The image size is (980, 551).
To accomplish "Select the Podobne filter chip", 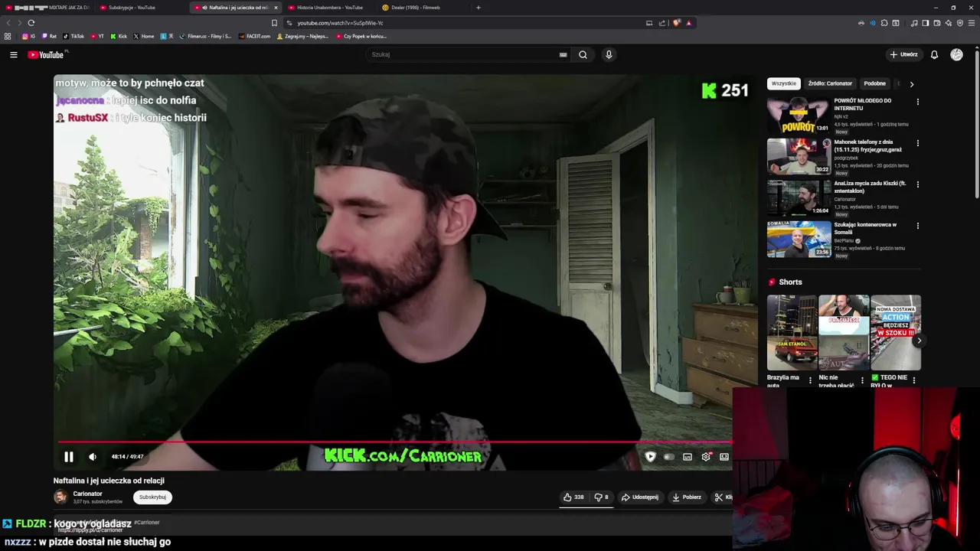I will click(874, 83).
